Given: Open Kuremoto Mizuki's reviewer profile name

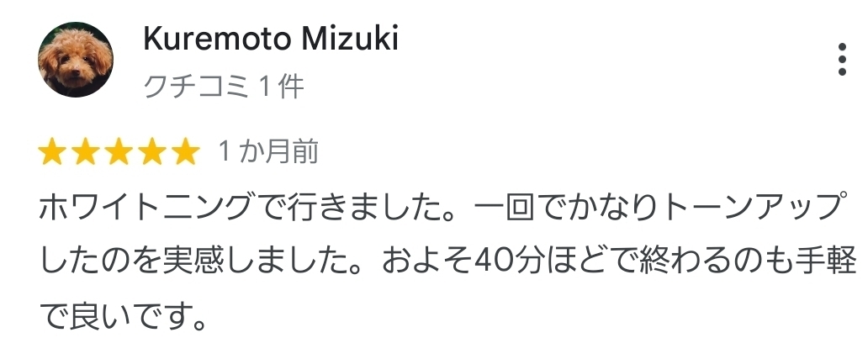Looking at the screenshot, I should (x=271, y=39).
